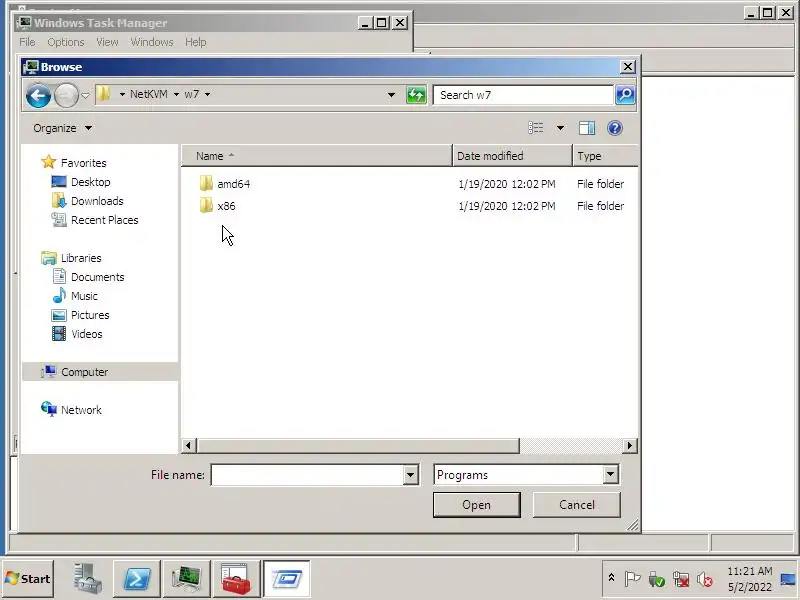800x600 pixels.
Task: Click folder icon in the address bar
Action: coord(104,94)
